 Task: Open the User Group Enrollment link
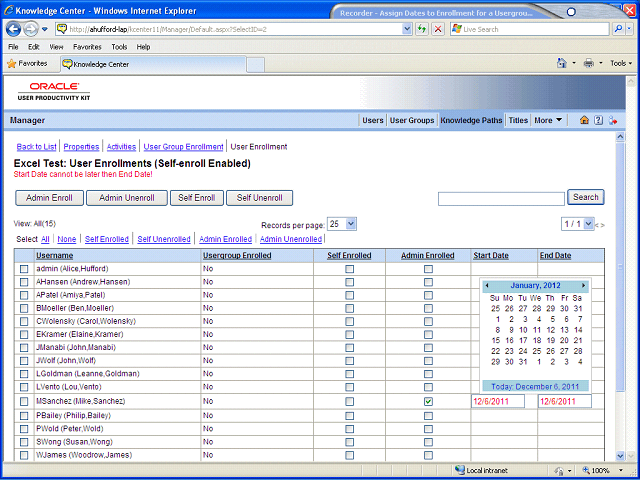pos(183,147)
